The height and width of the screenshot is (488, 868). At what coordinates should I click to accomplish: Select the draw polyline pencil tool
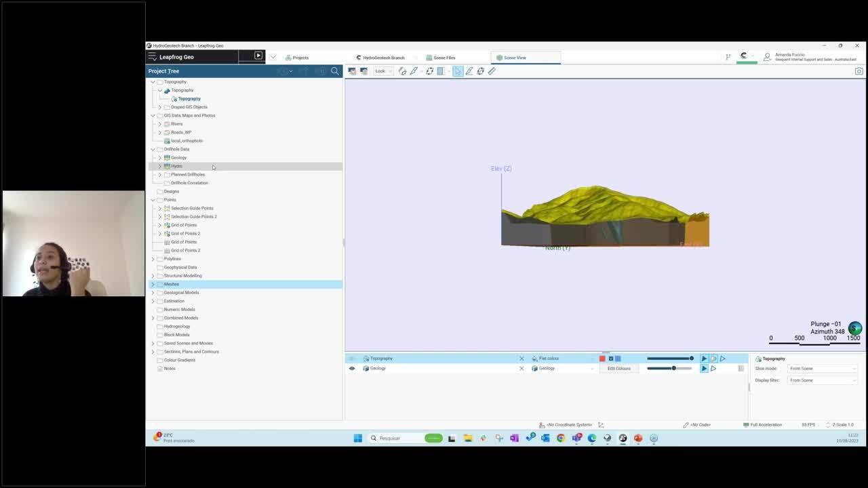pyautogui.click(x=414, y=71)
